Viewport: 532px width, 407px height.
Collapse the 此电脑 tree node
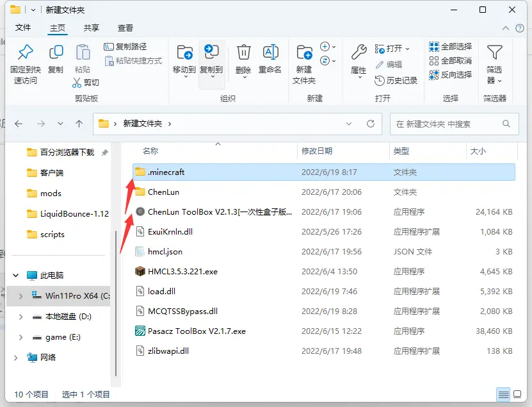[x=15, y=276]
